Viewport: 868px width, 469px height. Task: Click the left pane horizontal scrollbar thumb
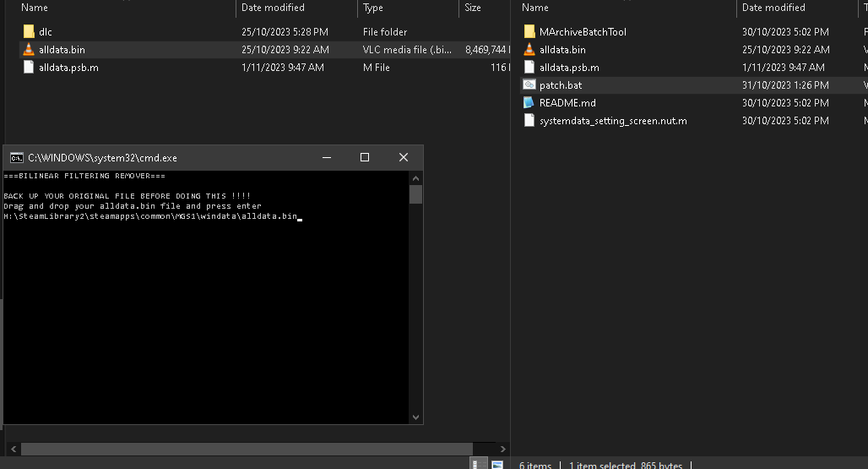[x=247, y=449]
